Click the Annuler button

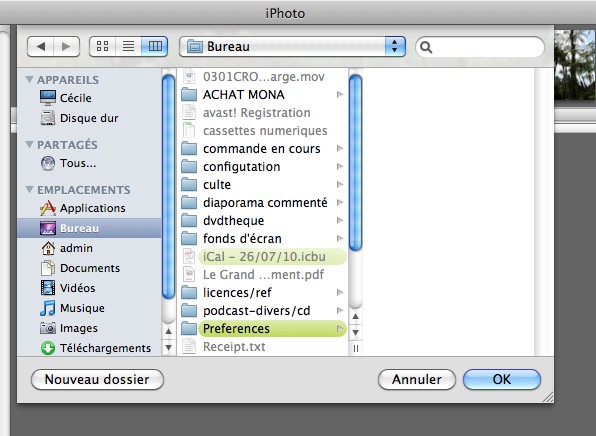tap(417, 379)
